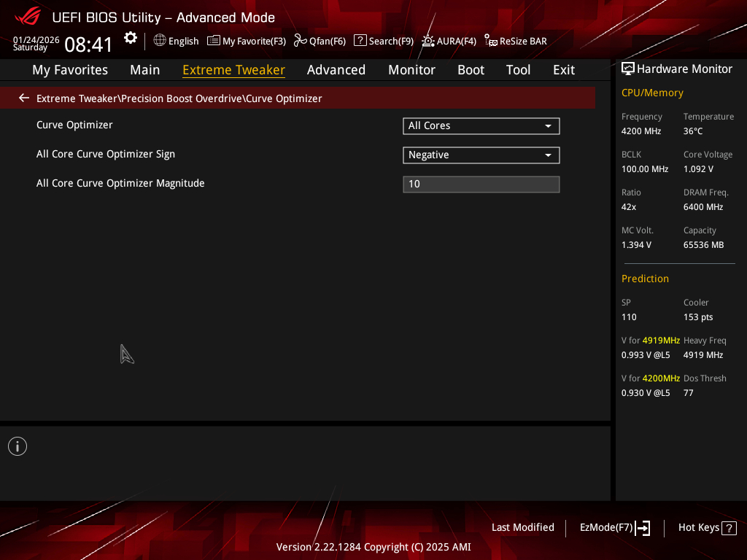Open the Exit tab
The width and height of the screenshot is (747, 560).
pyautogui.click(x=564, y=70)
